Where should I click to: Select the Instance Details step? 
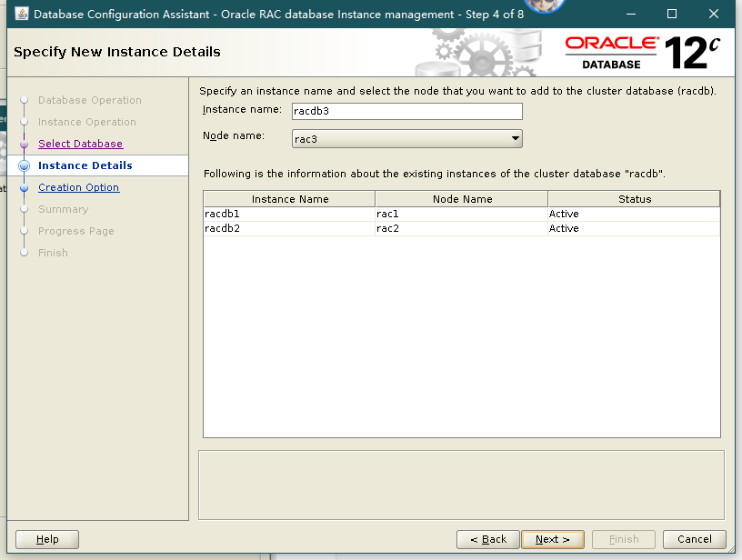(x=85, y=165)
